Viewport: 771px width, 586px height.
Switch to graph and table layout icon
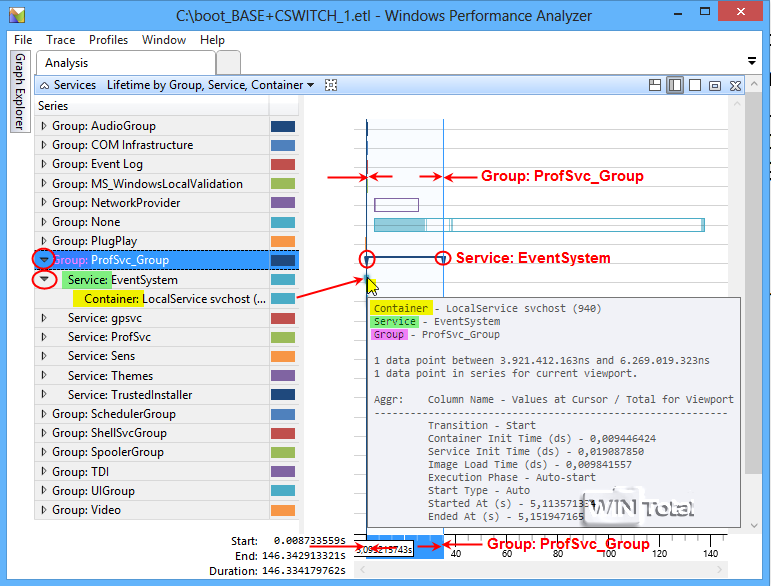(x=655, y=86)
